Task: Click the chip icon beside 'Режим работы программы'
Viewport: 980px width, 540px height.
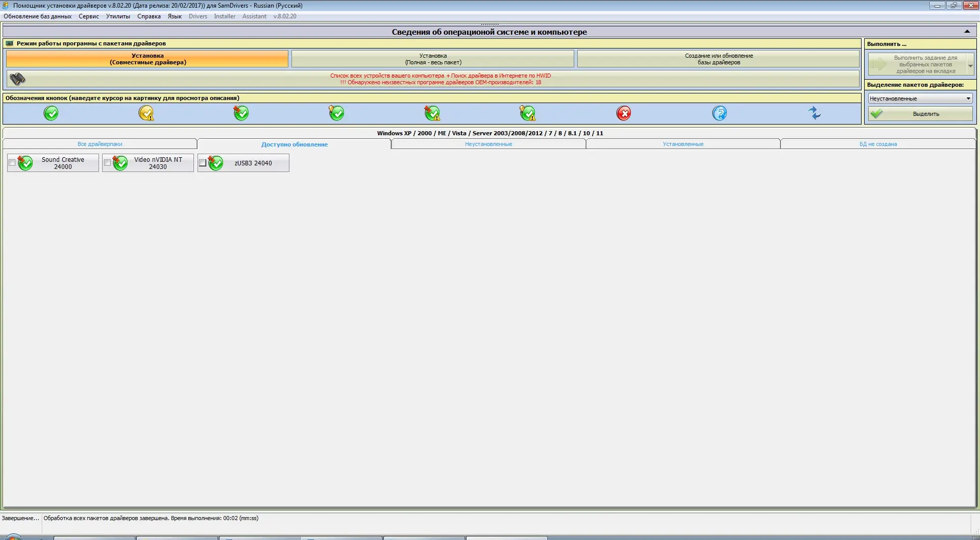Action: pyautogui.click(x=10, y=43)
